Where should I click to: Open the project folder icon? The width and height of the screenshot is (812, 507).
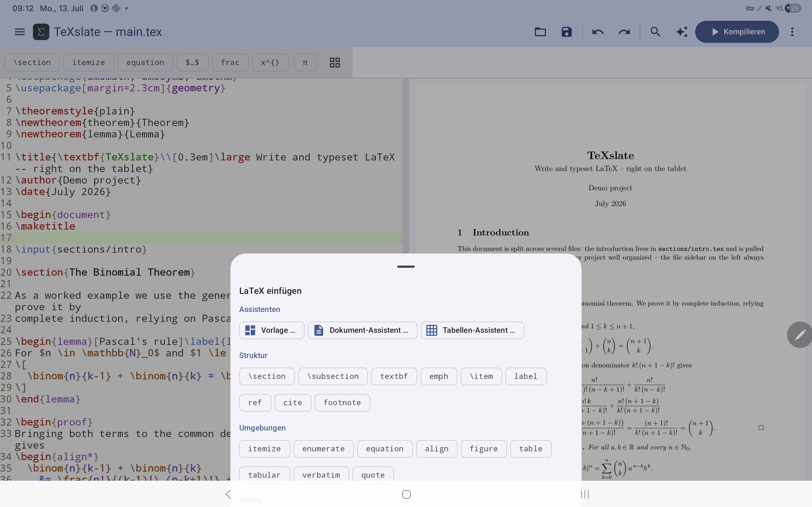coord(540,32)
